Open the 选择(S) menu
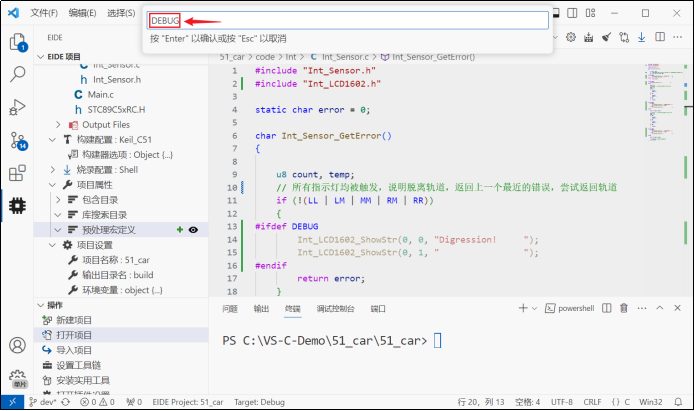 click(121, 13)
